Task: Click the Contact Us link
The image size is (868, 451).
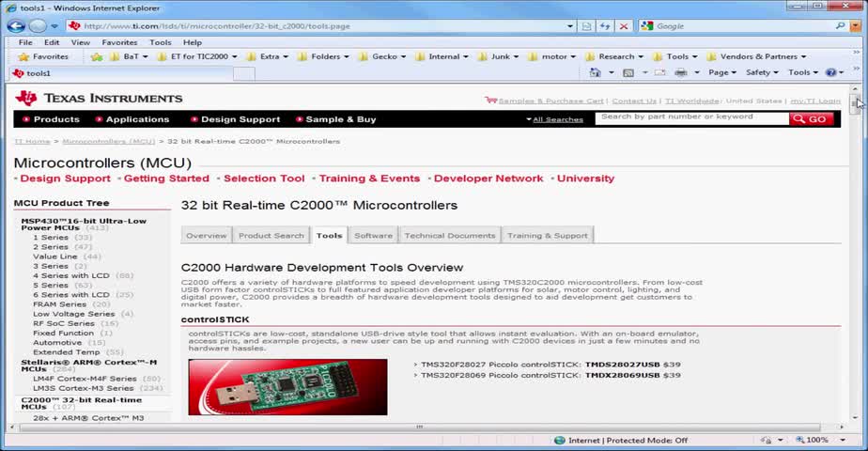Action: (634, 101)
